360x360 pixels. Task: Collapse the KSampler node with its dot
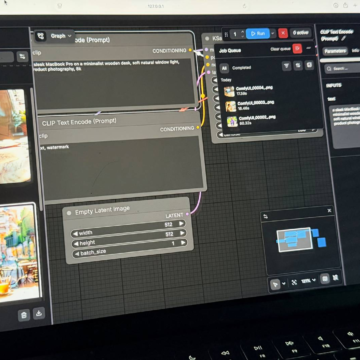[x=207, y=39]
